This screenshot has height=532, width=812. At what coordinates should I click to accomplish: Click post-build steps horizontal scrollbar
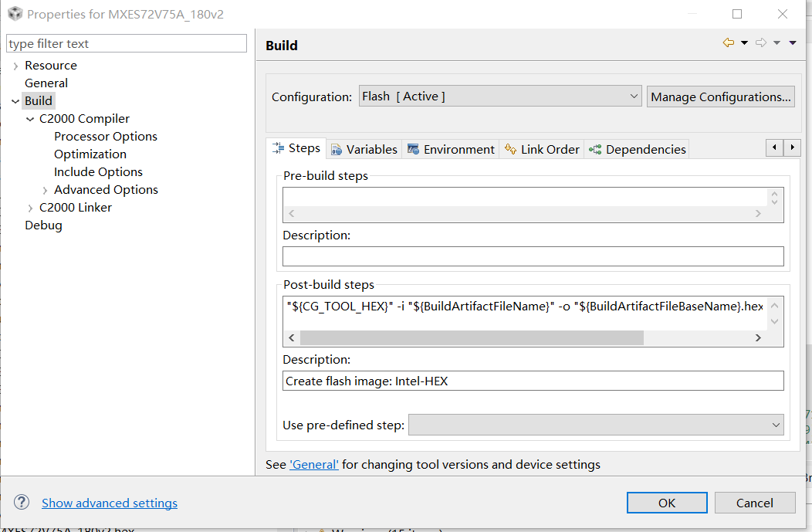(471, 338)
